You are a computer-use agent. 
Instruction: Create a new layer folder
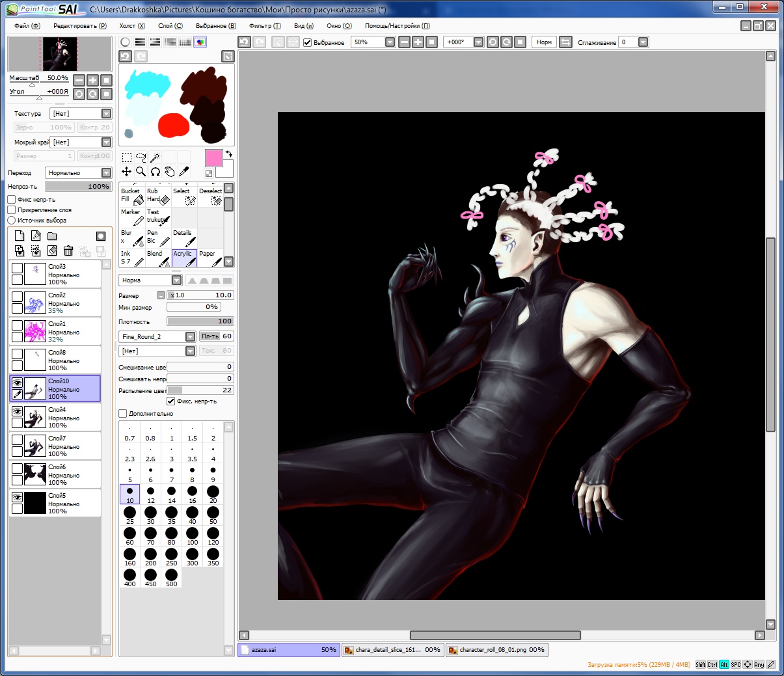coord(52,236)
